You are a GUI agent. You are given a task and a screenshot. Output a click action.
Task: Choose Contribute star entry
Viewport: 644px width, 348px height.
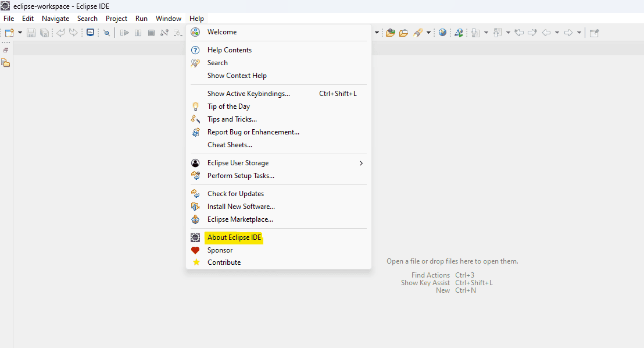pos(278,262)
